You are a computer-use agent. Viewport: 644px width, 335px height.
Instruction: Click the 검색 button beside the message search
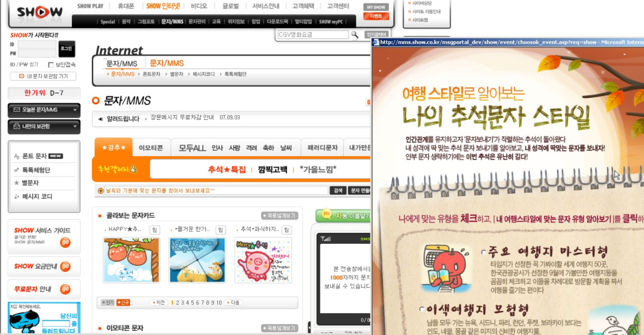[x=338, y=190]
